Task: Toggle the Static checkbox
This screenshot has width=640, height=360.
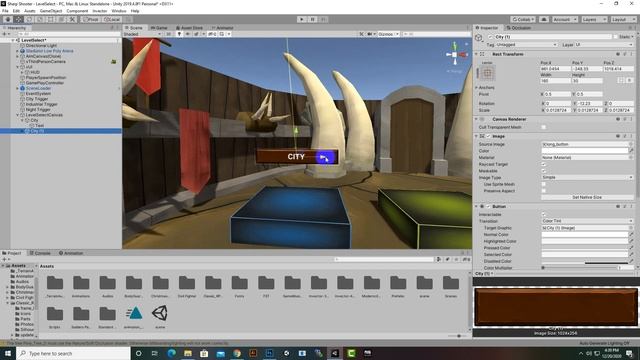Action: (616, 37)
